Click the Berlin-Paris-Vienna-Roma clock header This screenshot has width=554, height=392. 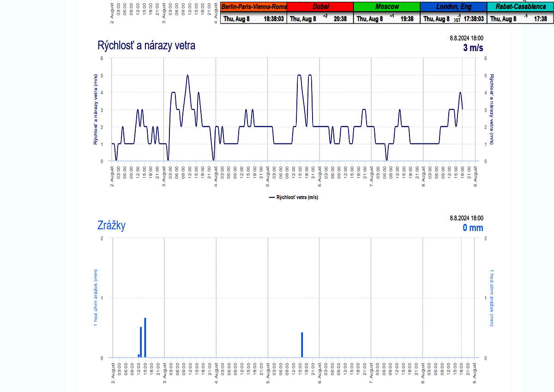tap(254, 7)
